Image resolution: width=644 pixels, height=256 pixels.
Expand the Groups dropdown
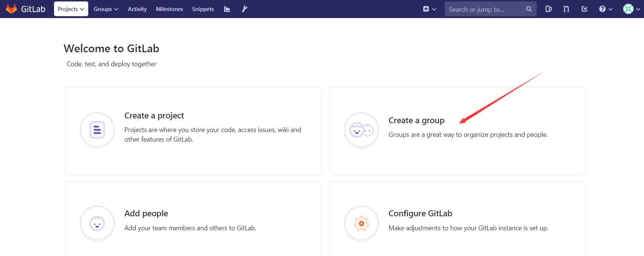(106, 9)
